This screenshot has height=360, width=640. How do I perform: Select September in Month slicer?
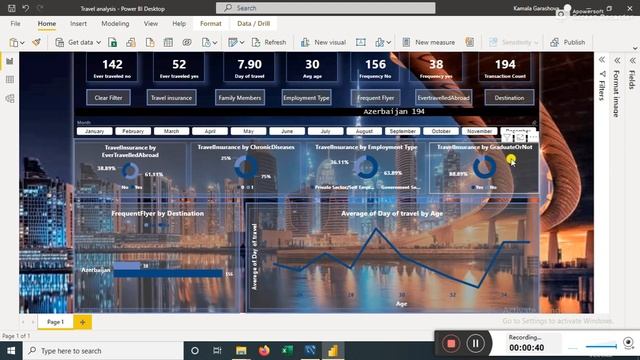[x=402, y=131]
